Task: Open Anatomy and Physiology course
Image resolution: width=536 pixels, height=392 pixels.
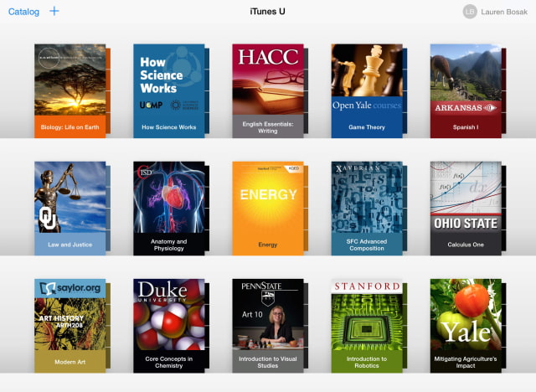Action: (169, 209)
